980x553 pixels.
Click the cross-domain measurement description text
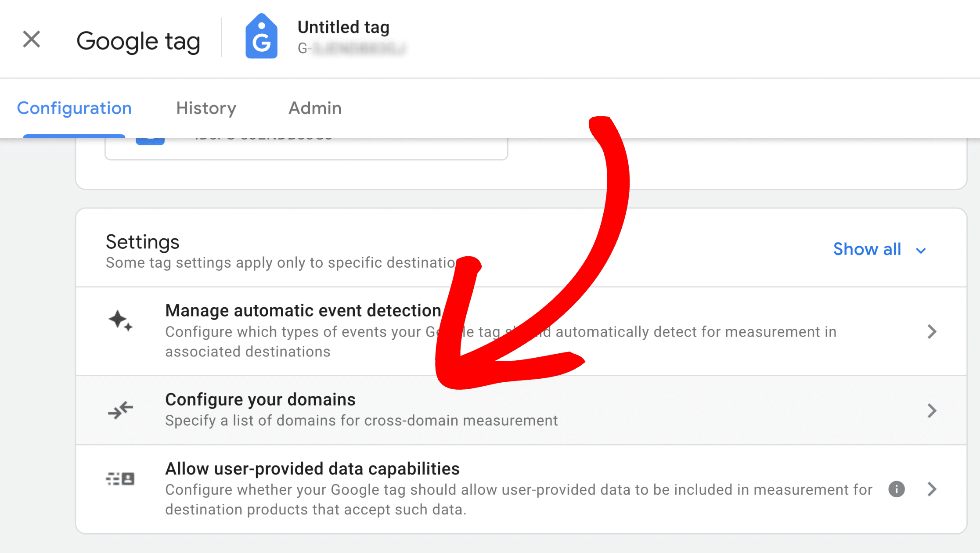click(361, 420)
